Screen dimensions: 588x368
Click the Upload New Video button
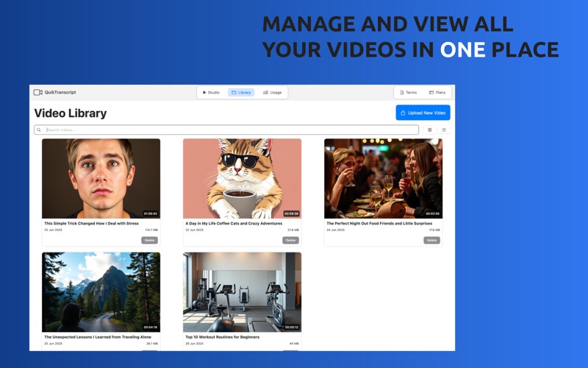[x=423, y=113]
